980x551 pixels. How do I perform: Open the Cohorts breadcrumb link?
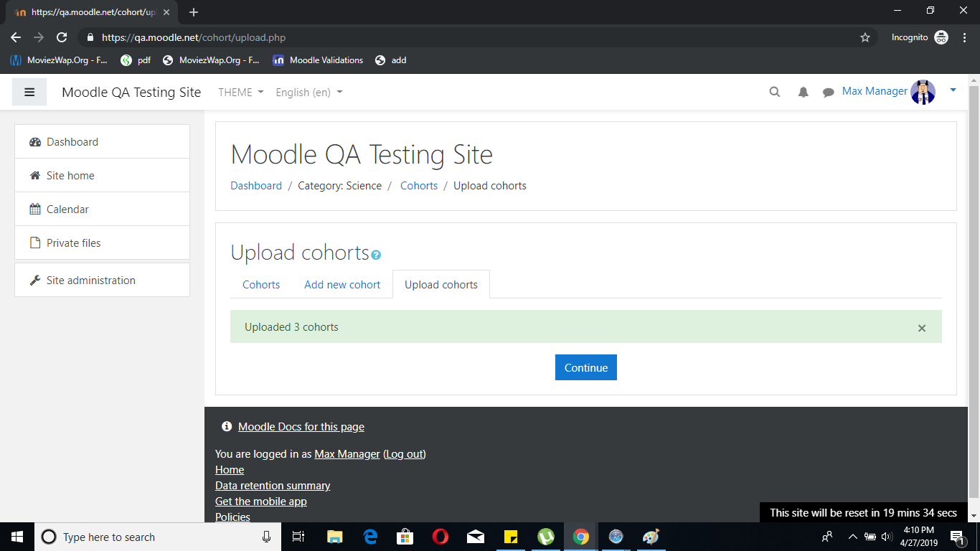coord(419,185)
